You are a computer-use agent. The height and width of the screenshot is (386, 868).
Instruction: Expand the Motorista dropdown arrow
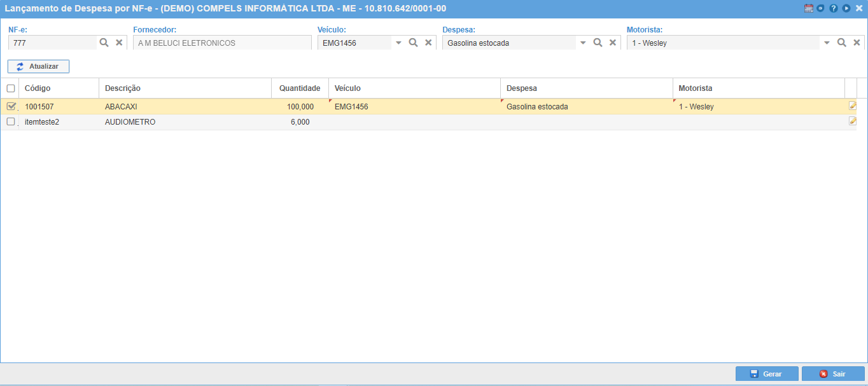click(x=827, y=43)
